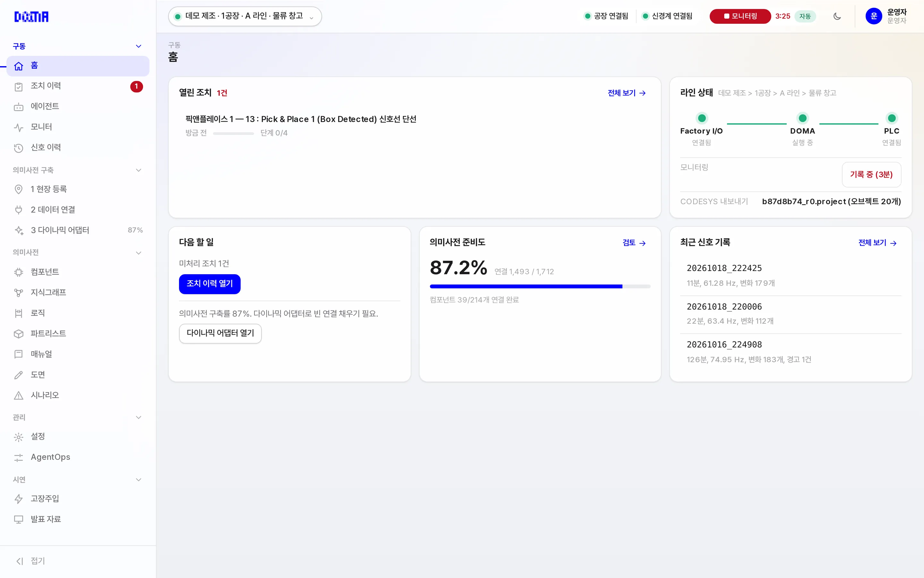Click the 발표 자료 presentation screen icon
Screen dimensions: 924x578
point(18,520)
